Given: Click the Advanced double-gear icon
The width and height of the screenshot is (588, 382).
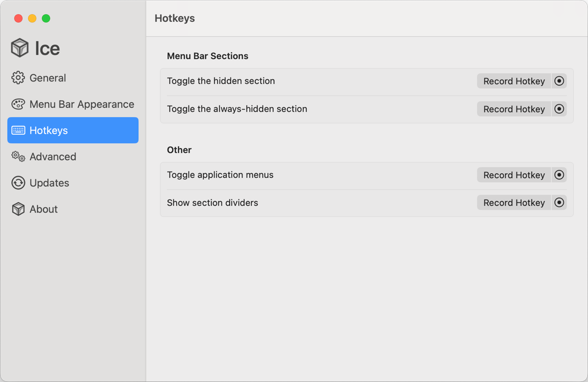Looking at the screenshot, I should [18, 157].
